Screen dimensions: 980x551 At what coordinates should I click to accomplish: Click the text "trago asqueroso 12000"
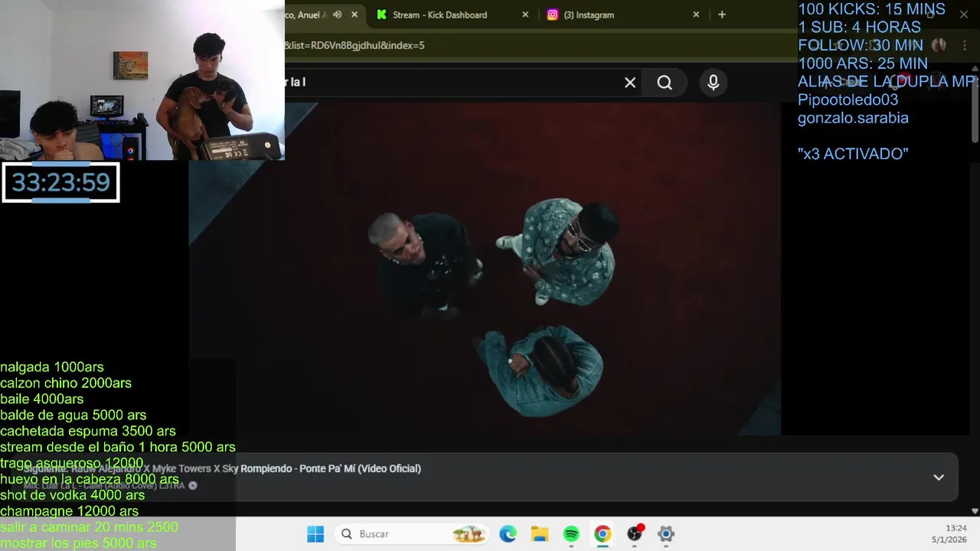72,463
